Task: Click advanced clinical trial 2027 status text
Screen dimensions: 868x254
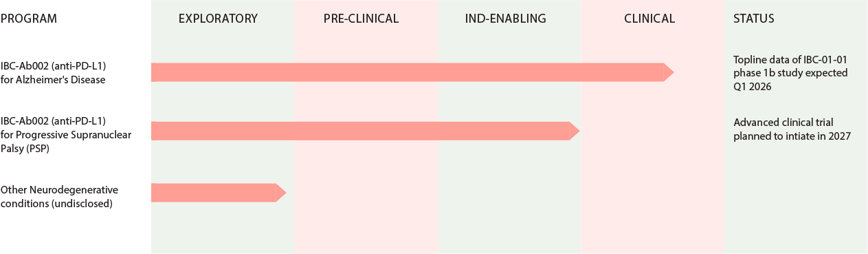Action: [x=792, y=129]
